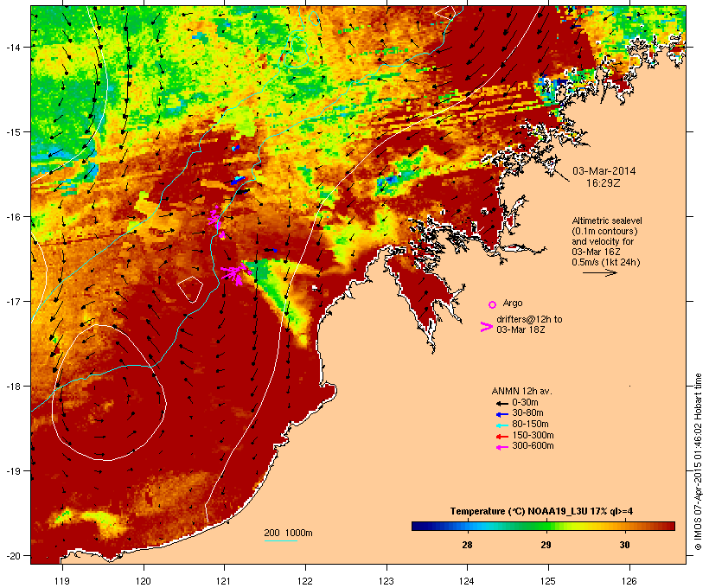Click the cyan 80-150m arrow legend symbol
Viewport: 709px width, 588px height.
(501, 425)
